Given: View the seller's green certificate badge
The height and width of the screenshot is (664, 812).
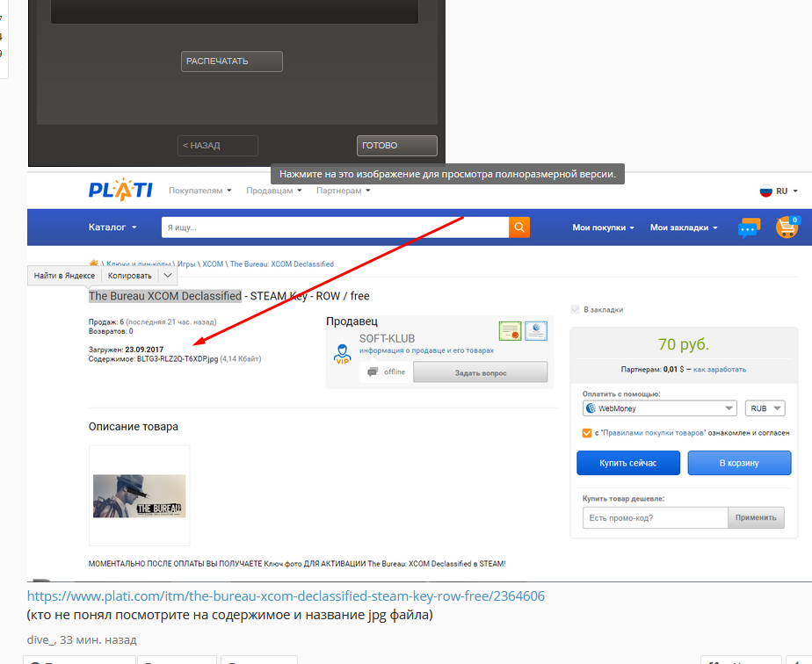Looking at the screenshot, I should click(510, 331).
